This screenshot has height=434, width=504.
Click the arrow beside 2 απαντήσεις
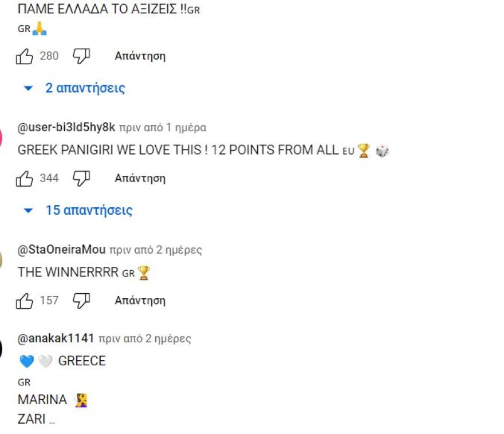pyautogui.click(x=28, y=88)
